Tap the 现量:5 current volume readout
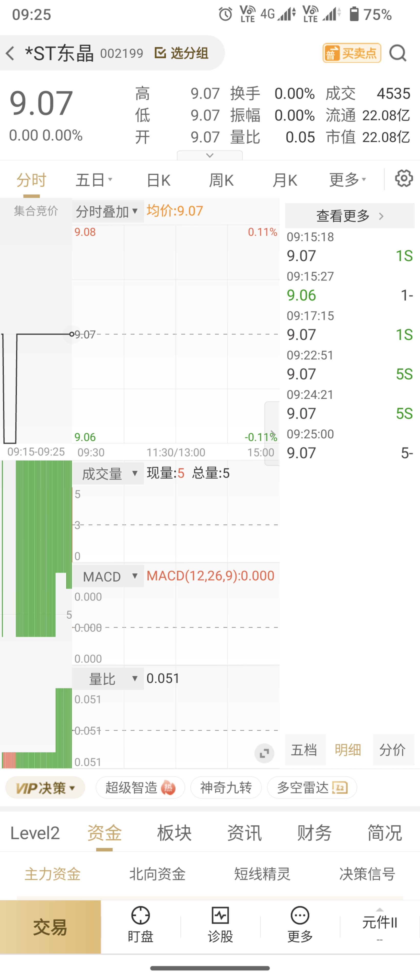 point(166,473)
